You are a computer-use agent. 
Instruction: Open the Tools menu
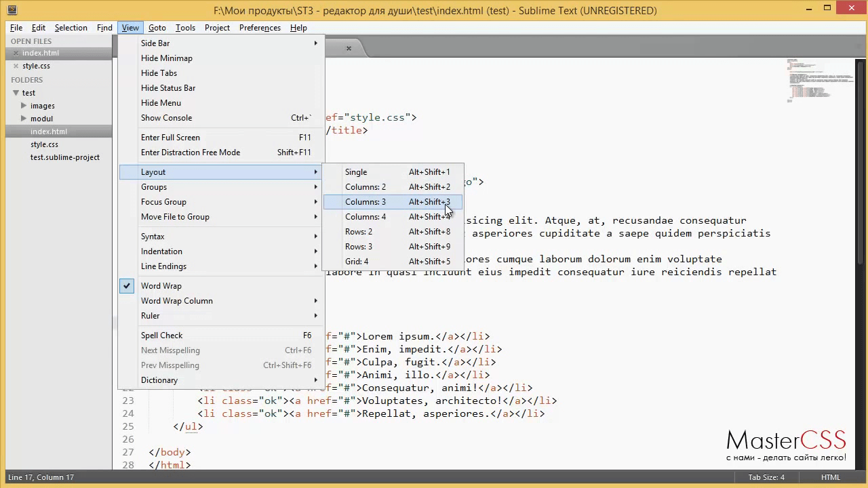[x=185, y=28]
